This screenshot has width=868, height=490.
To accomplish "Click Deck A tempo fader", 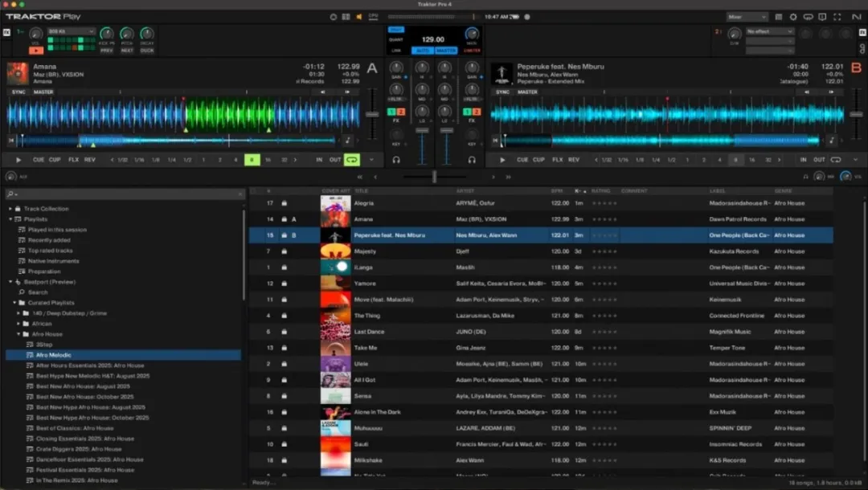I will pyautogui.click(x=373, y=115).
